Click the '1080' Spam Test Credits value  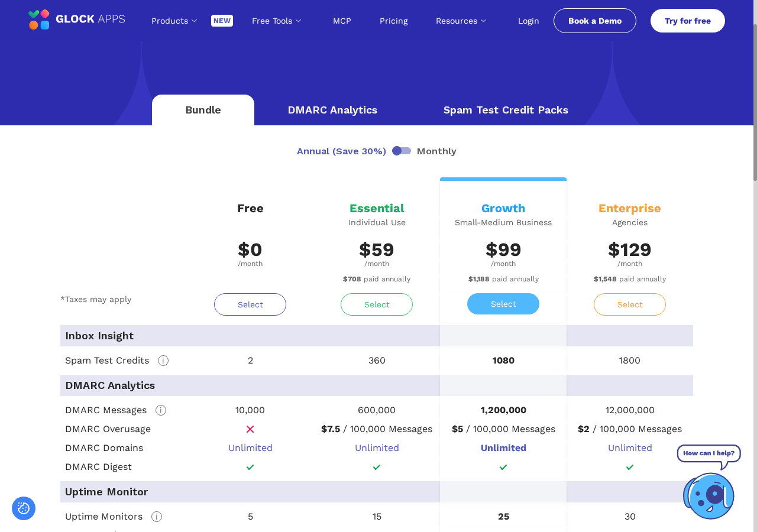pos(503,361)
